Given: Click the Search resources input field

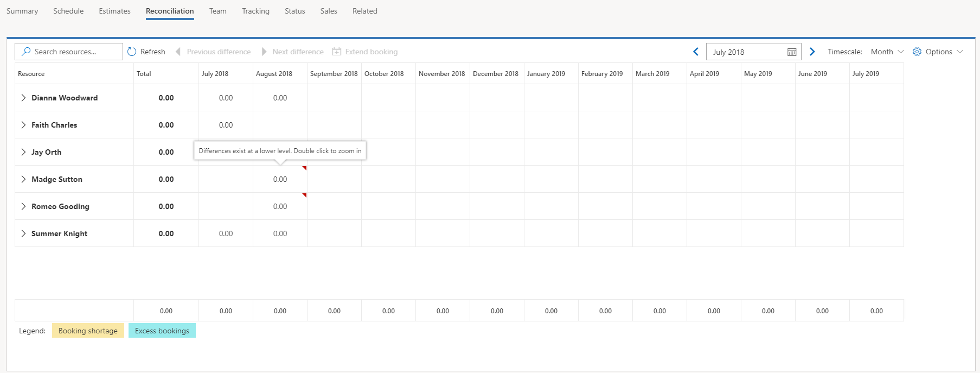Looking at the screenshot, I should click(69, 52).
